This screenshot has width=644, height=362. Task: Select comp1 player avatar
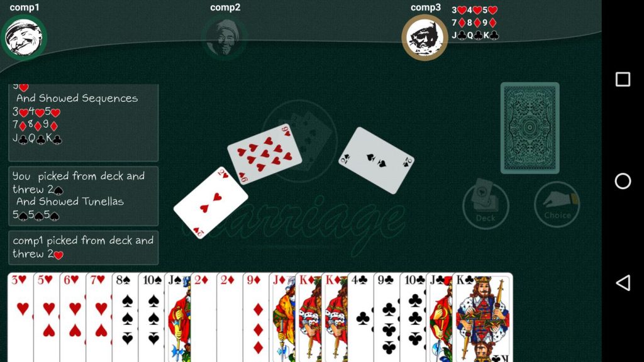[24, 37]
